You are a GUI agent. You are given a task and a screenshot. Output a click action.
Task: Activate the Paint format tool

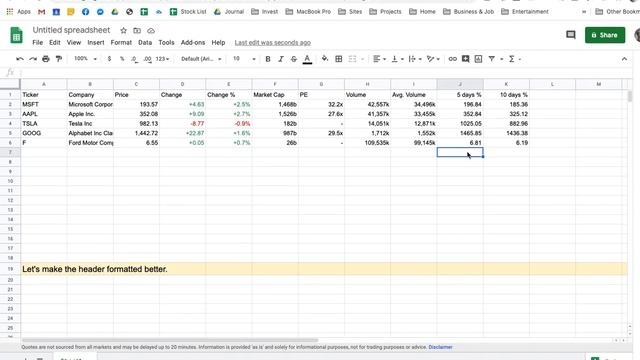pos(59,59)
